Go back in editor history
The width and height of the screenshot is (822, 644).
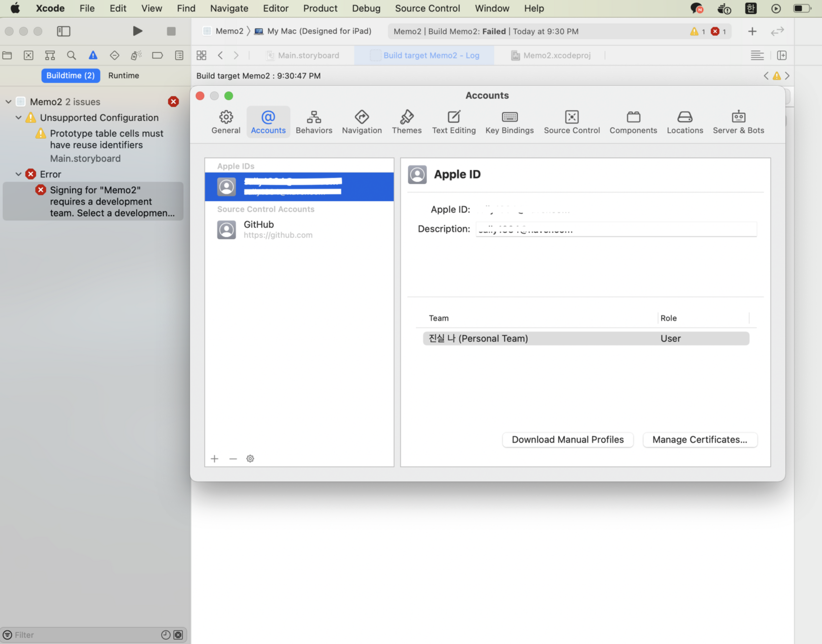(x=221, y=55)
